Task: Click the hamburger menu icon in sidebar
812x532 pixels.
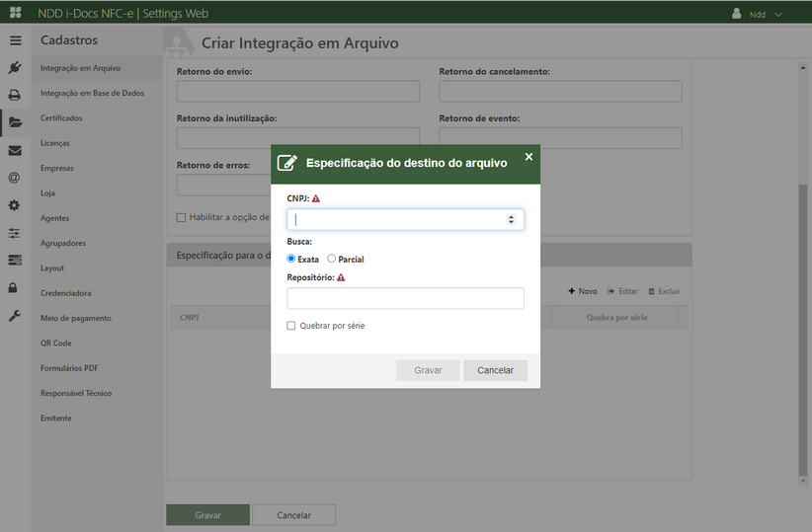Action: coord(15,40)
